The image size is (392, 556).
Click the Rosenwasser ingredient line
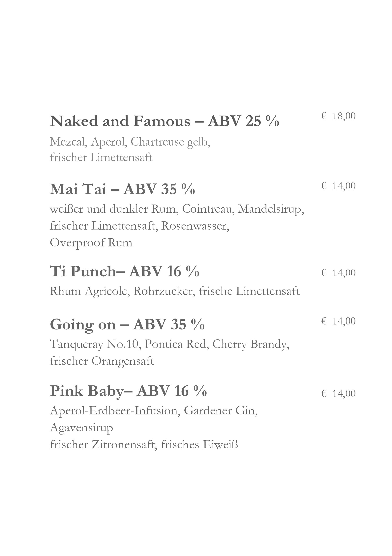139,226
